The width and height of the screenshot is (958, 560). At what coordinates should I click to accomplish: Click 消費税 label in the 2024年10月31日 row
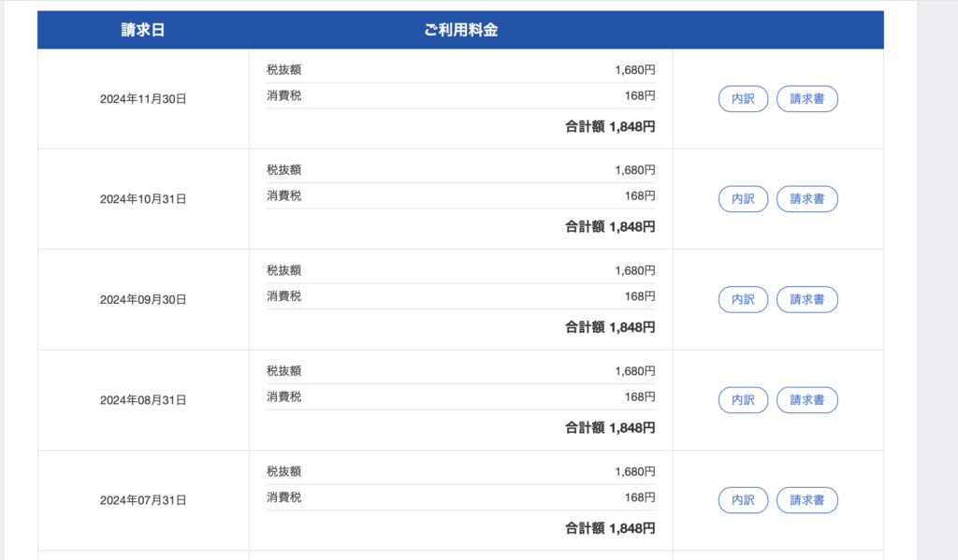[284, 196]
